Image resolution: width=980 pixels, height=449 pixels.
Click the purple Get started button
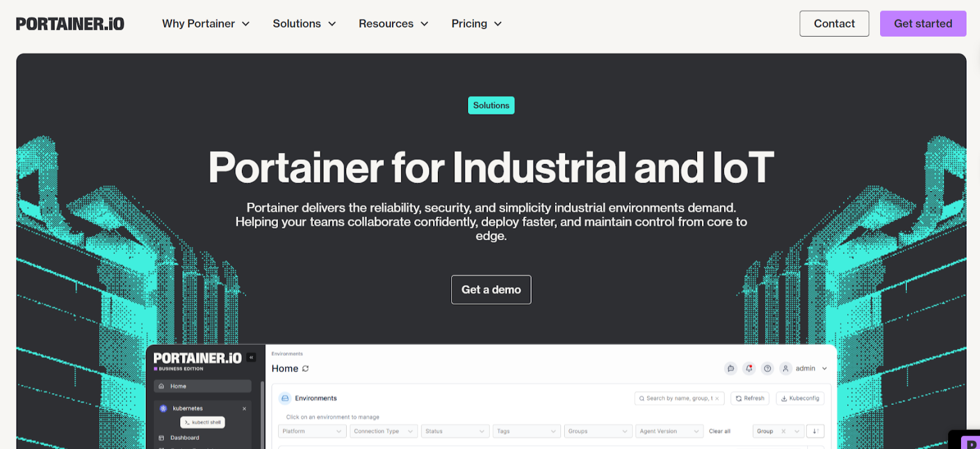[x=923, y=24]
